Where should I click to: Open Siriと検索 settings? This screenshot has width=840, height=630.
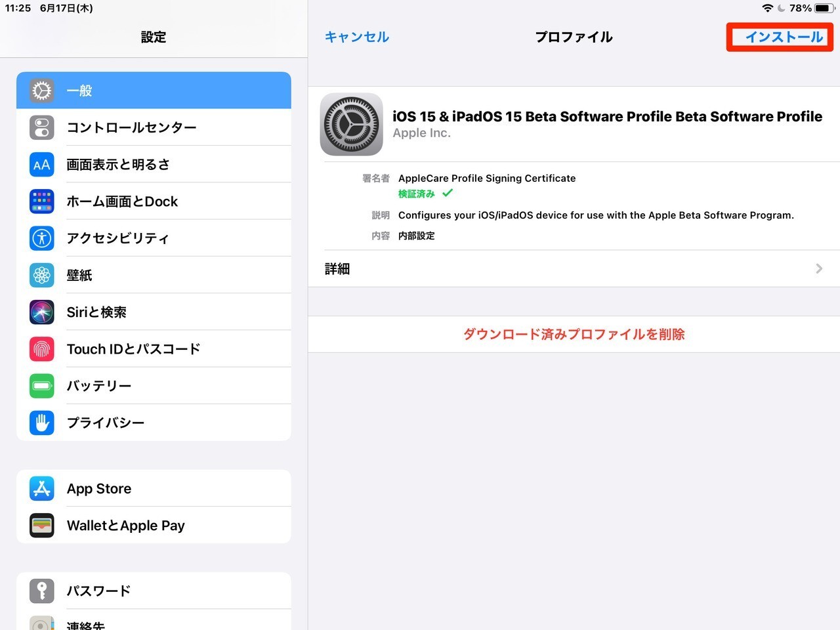tap(154, 312)
